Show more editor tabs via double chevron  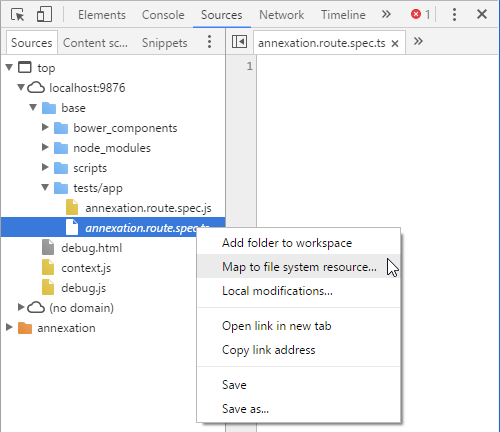tap(418, 41)
